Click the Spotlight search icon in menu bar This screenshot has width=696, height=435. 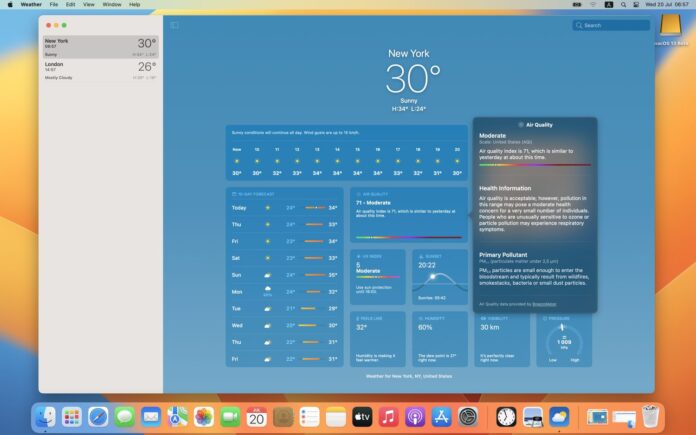pos(623,4)
